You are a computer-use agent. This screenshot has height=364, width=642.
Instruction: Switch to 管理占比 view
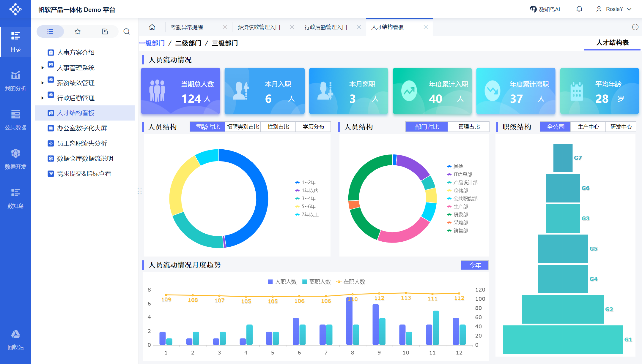469,127
